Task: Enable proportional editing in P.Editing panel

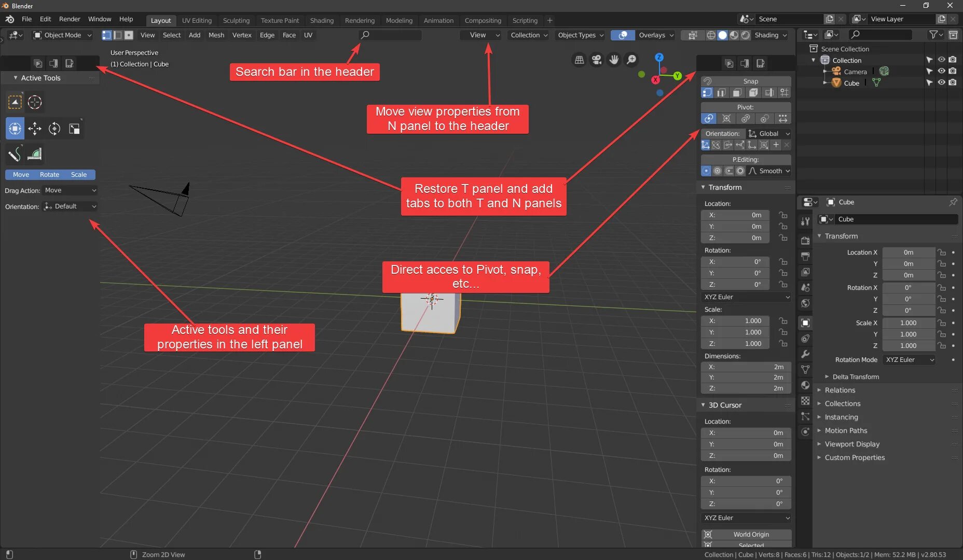Action: [706, 171]
